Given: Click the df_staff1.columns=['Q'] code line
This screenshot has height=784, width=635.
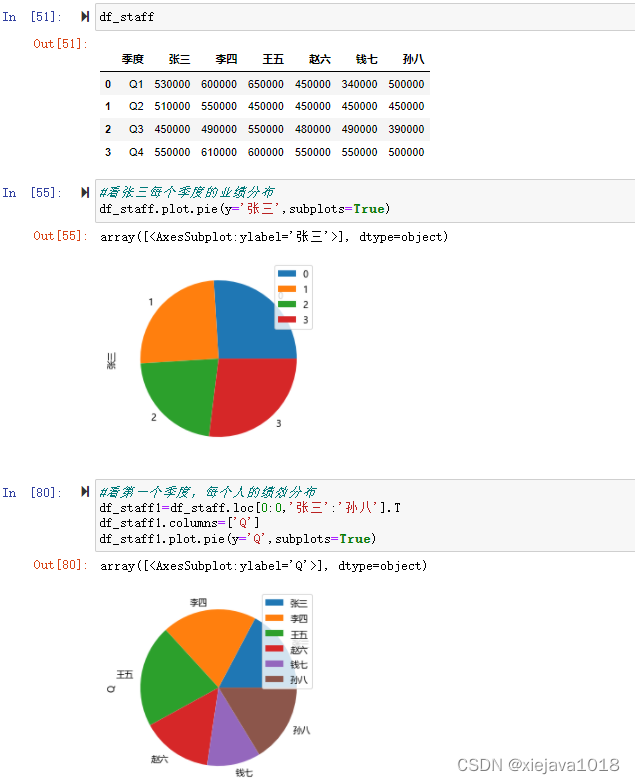Looking at the screenshot, I should point(179,523).
